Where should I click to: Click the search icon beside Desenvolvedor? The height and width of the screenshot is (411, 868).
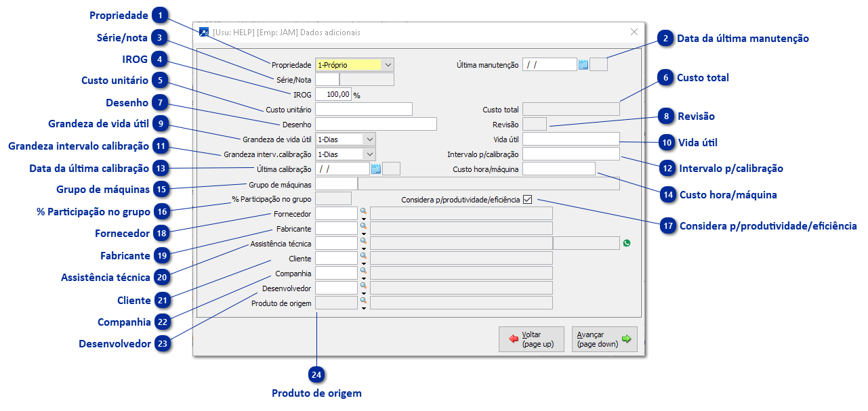363,287
